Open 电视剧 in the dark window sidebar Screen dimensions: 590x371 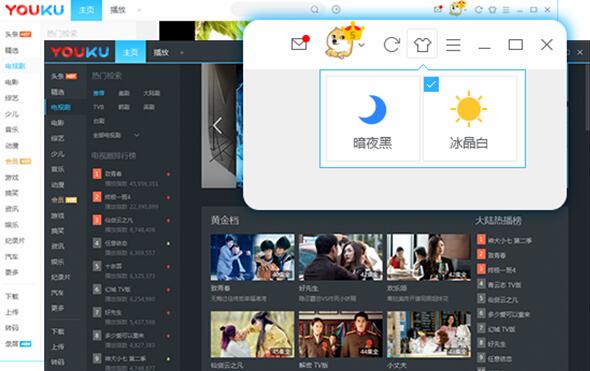pyautogui.click(x=61, y=107)
